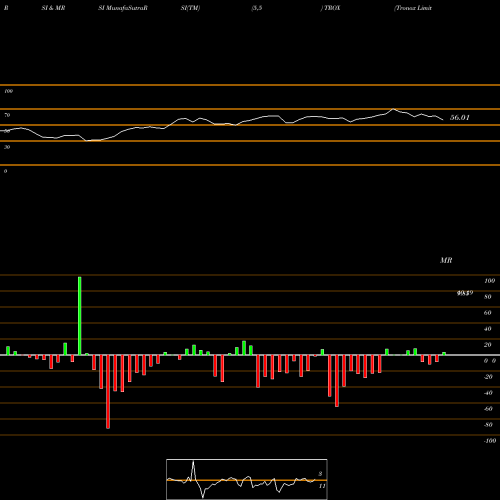The height and width of the screenshot is (500, 500).
Task: Click the 70 level label on RSI axis
Action: point(7,115)
